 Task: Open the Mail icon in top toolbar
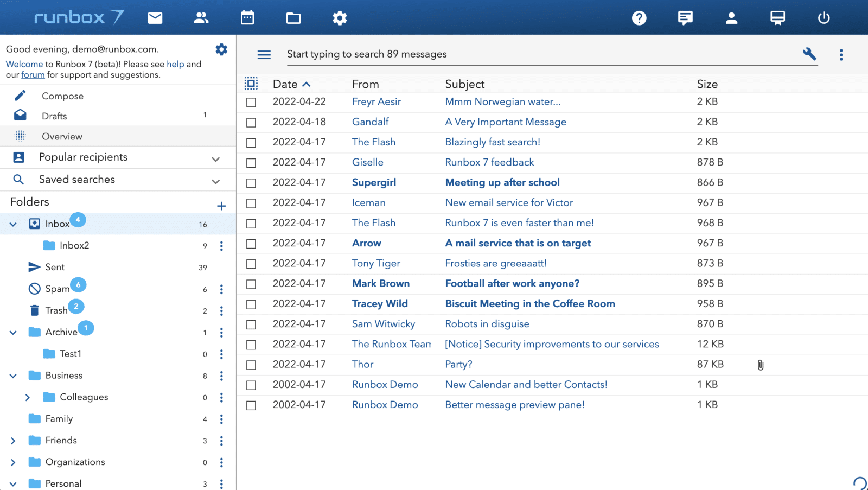click(x=155, y=17)
